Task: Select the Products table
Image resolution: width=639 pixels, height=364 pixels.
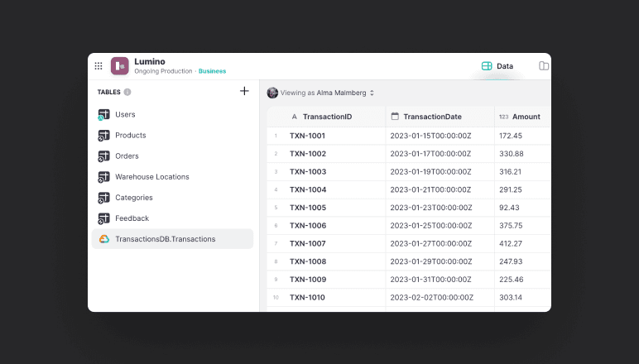Action: coord(130,136)
